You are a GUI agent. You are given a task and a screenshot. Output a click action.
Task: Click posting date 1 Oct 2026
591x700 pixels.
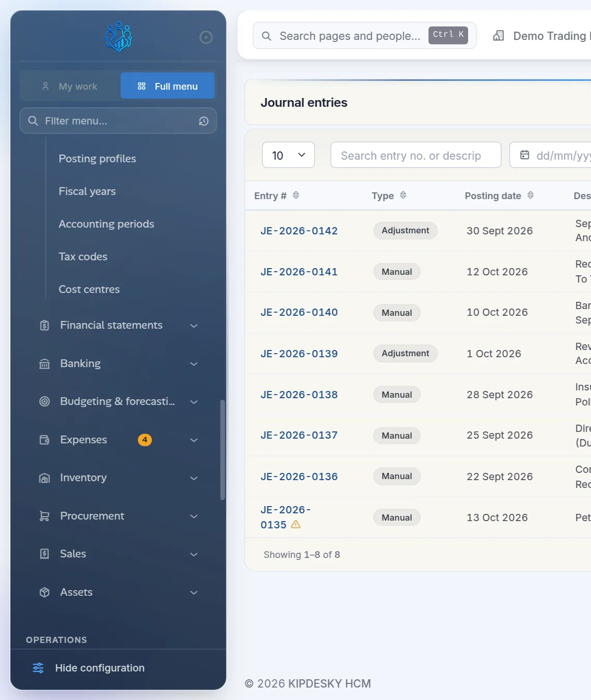[x=494, y=354]
